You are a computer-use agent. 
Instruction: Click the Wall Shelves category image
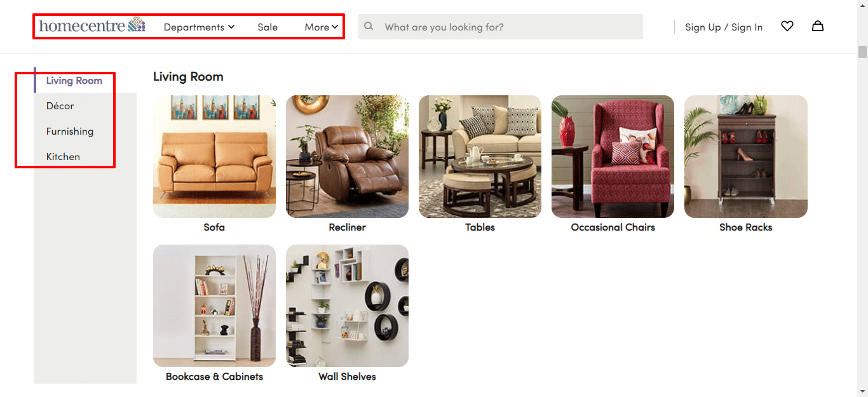pos(347,306)
